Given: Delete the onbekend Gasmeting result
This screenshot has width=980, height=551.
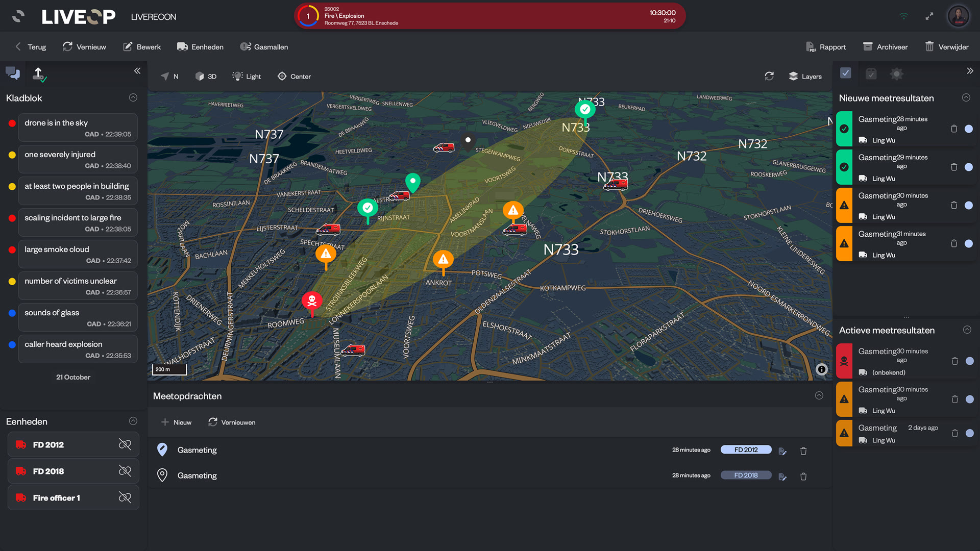Looking at the screenshot, I should pos(955,361).
